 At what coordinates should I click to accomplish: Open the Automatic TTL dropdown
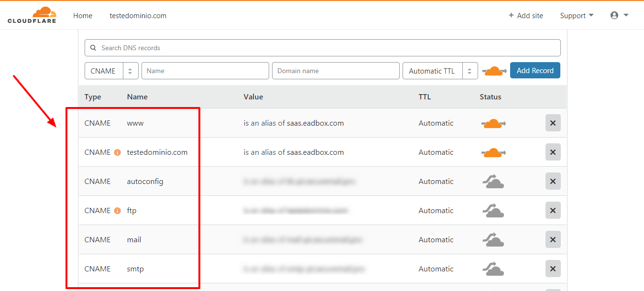(x=440, y=71)
